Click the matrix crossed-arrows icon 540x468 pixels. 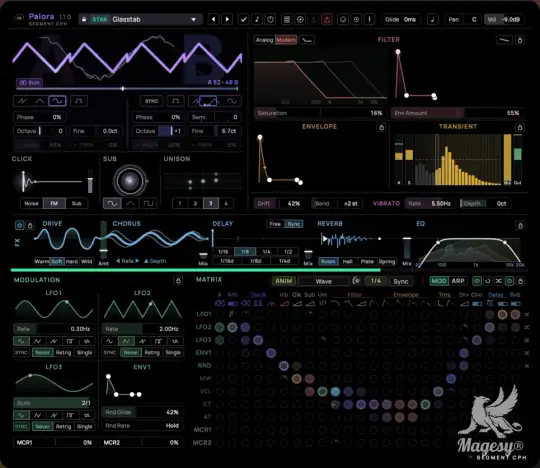498,281
